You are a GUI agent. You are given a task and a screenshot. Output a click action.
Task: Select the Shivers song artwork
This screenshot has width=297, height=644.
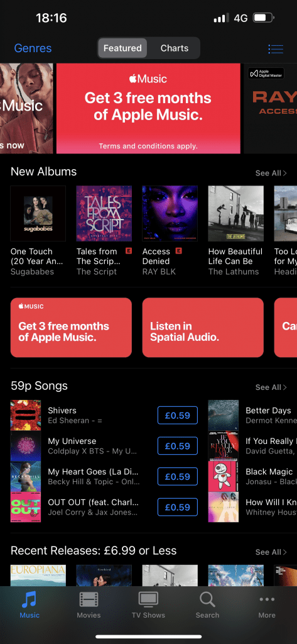click(x=26, y=415)
